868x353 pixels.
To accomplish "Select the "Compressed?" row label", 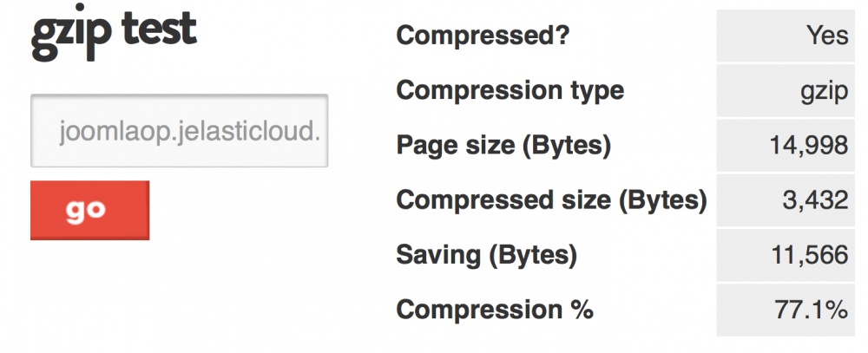I will 485,36.
